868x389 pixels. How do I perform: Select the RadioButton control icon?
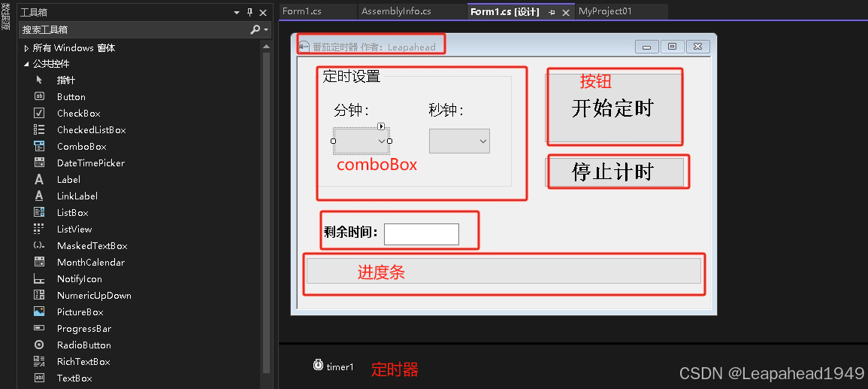tap(39, 345)
